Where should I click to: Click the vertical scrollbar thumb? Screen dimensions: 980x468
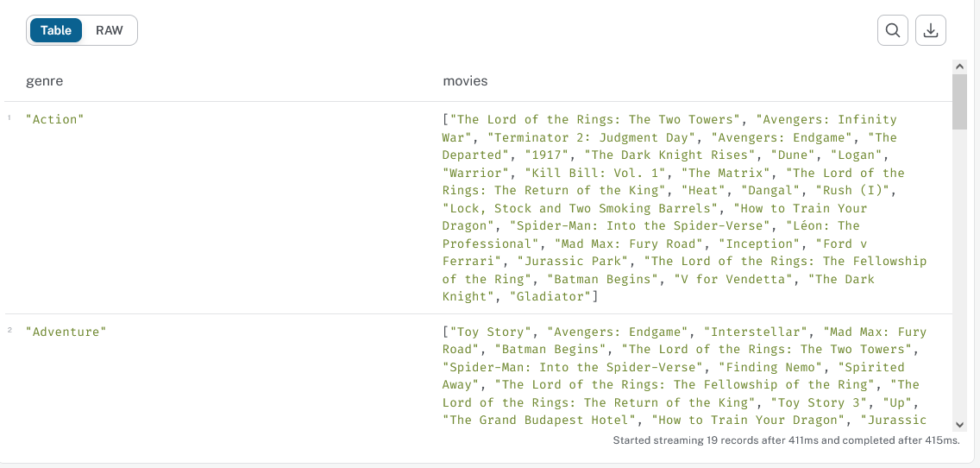click(x=959, y=101)
